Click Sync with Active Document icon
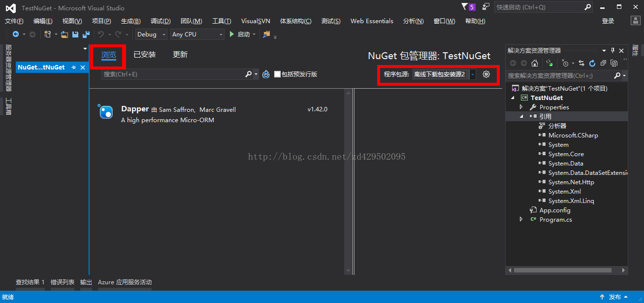Image resolution: width=644 pixels, height=303 pixels. [581, 63]
